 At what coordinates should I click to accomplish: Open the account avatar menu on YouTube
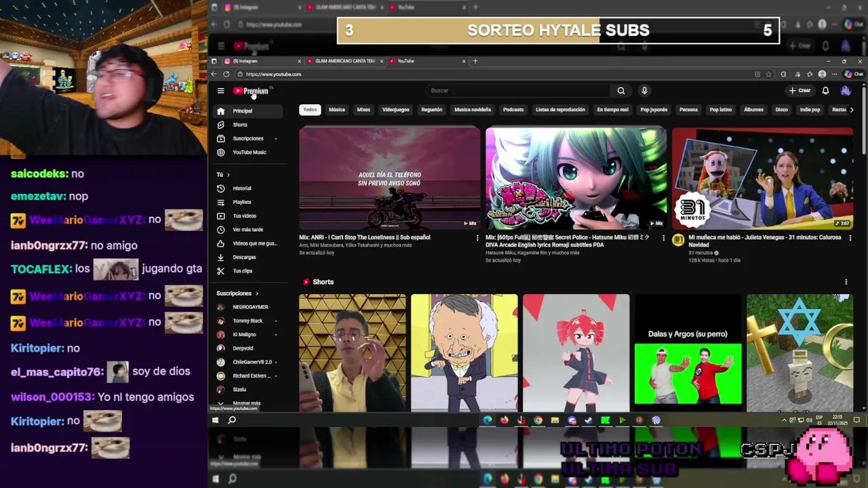[x=846, y=91]
